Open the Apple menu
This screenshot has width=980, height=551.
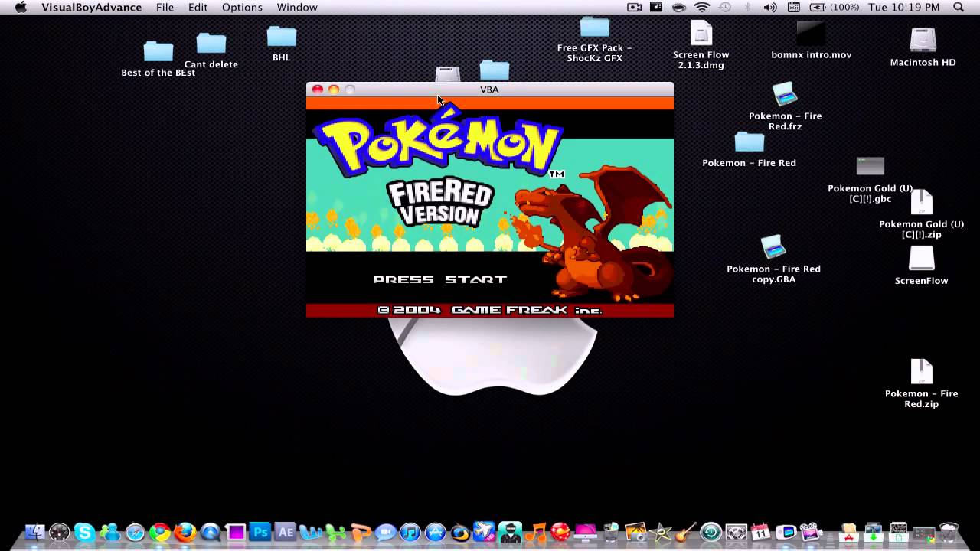click(21, 7)
